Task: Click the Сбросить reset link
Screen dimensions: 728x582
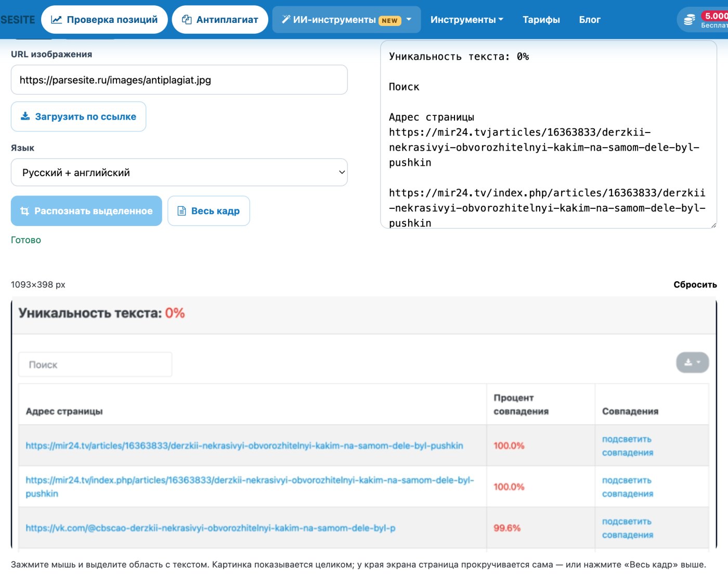Action: point(695,285)
